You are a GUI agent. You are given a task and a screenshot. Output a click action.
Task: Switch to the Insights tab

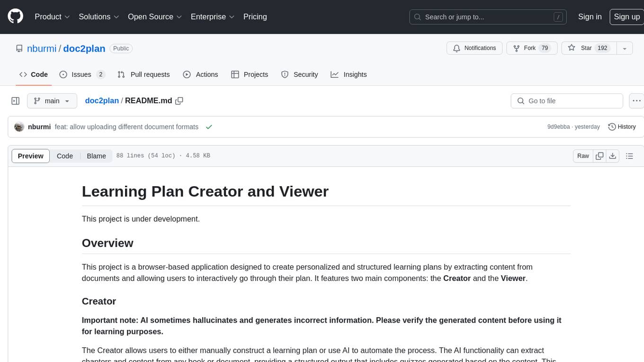pyautogui.click(x=349, y=74)
